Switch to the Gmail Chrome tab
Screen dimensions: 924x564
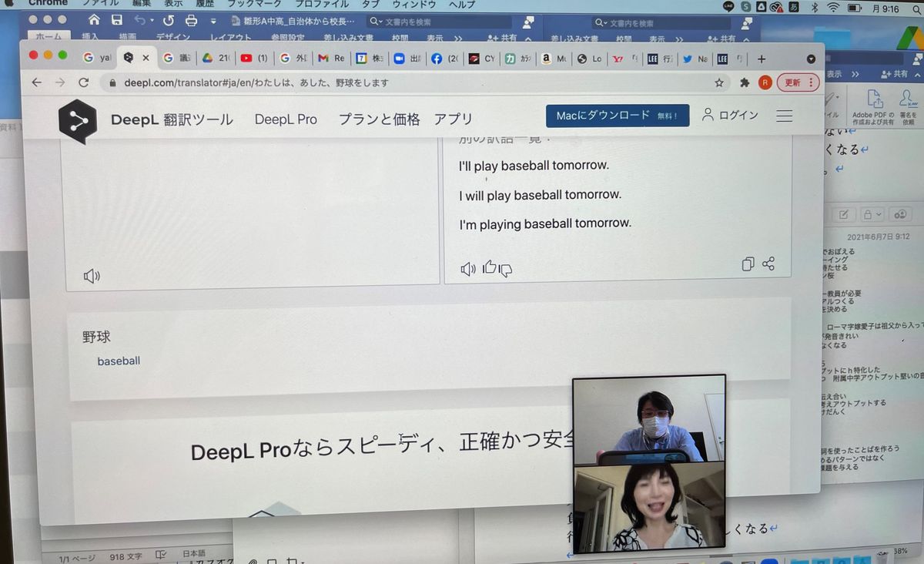tap(332, 59)
